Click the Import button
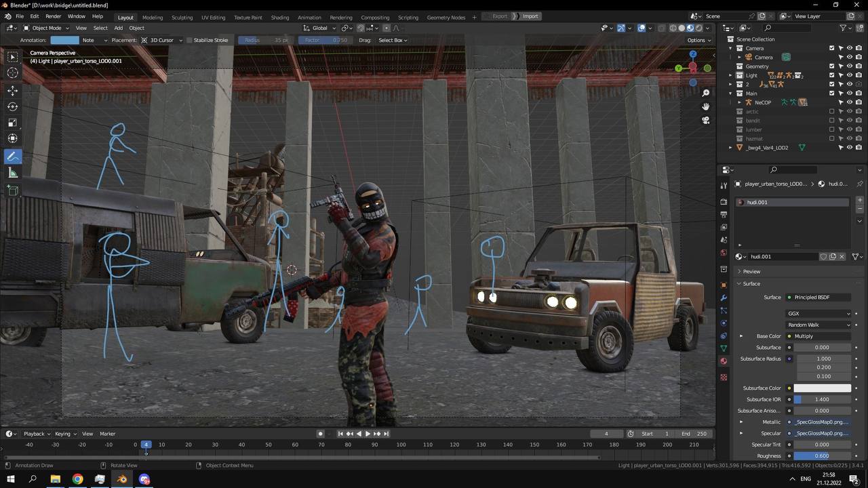 click(530, 16)
